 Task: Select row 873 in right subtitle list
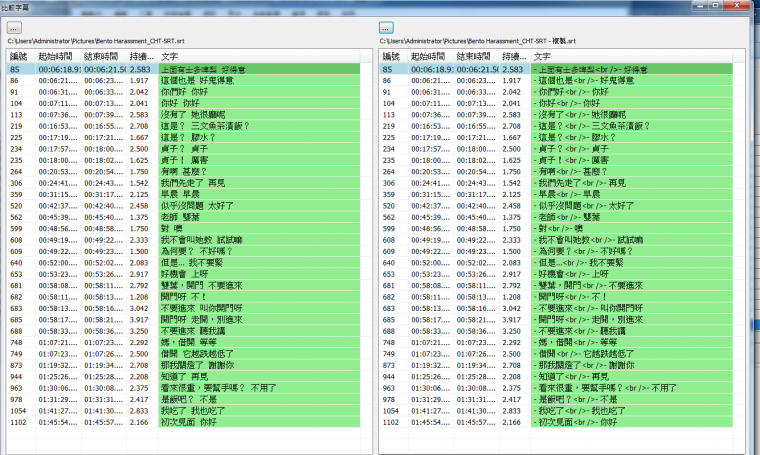[556, 365]
